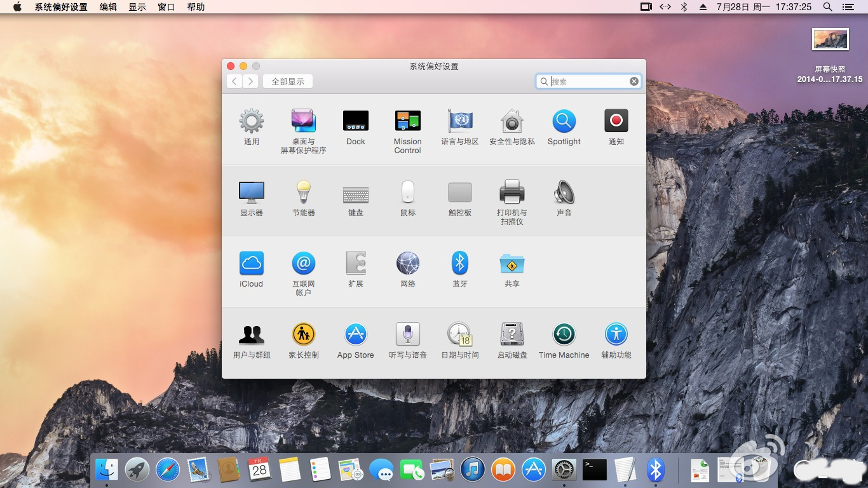This screenshot has width=868, height=488.
Task: Open 声音 sound preferences
Action: point(564,192)
